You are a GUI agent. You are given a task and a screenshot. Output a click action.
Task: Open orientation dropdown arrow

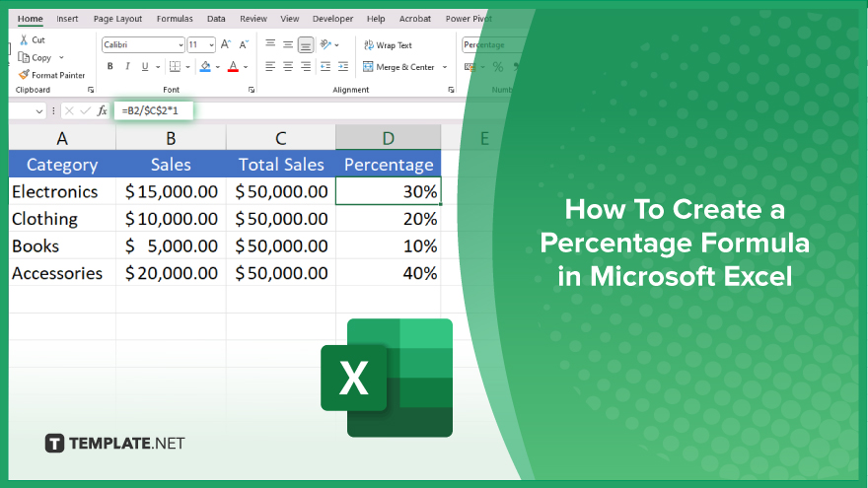[336, 44]
